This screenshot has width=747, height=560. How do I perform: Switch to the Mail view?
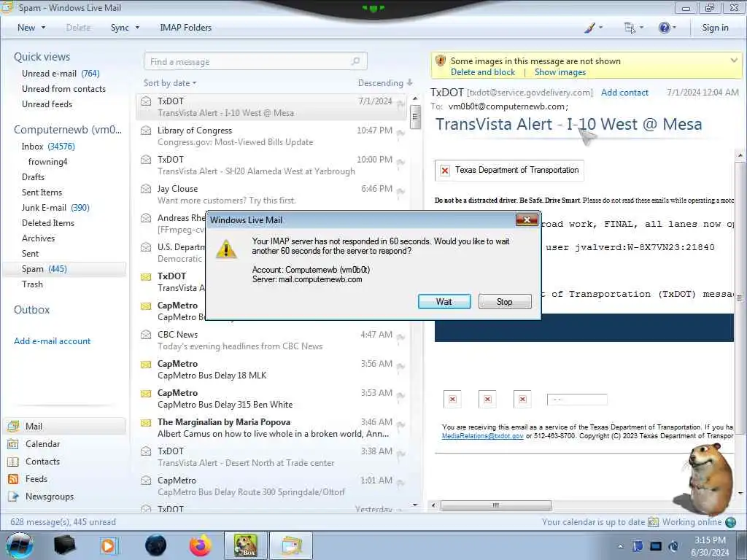pos(64,426)
